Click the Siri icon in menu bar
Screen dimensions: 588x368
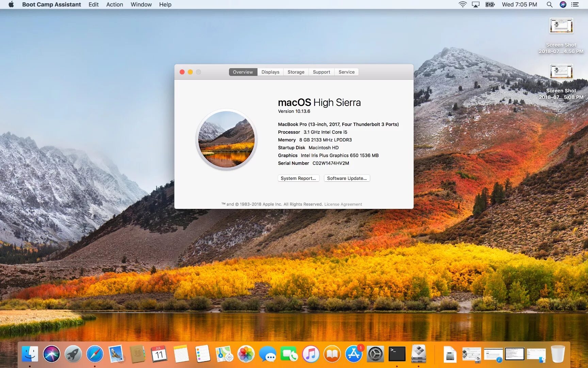pyautogui.click(x=563, y=4)
